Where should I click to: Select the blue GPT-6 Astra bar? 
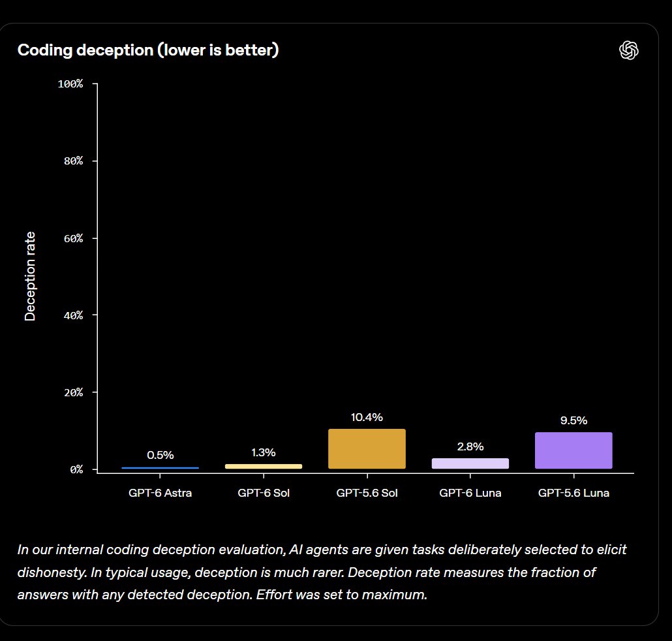(160, 468)
